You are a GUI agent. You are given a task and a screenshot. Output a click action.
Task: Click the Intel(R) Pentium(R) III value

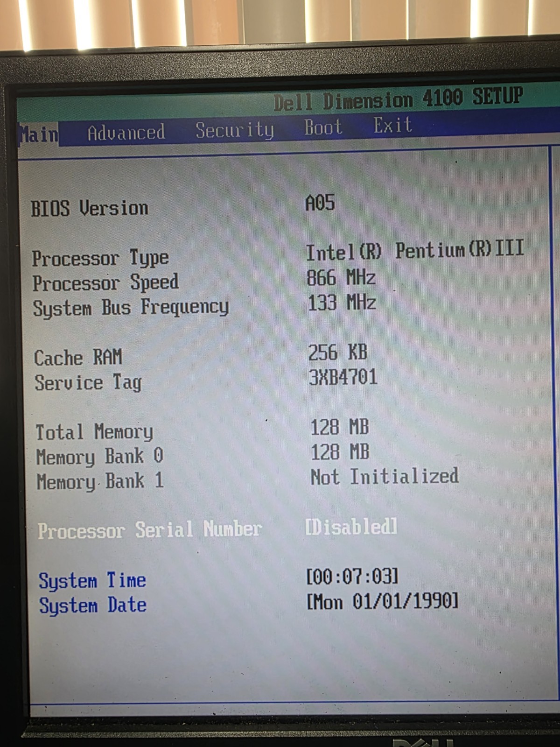click(x=415, y=250)
